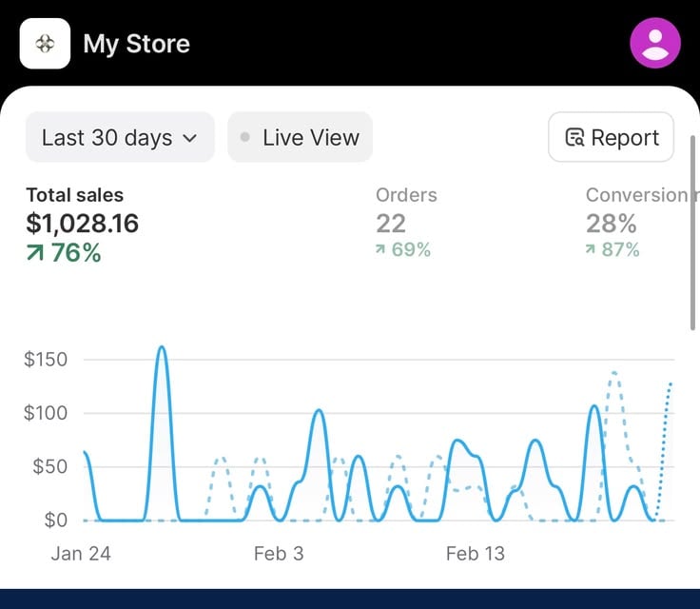Click the upward arrow beside 87% conversion
This screenshot has height=609, width=700.
click(591, 249)
